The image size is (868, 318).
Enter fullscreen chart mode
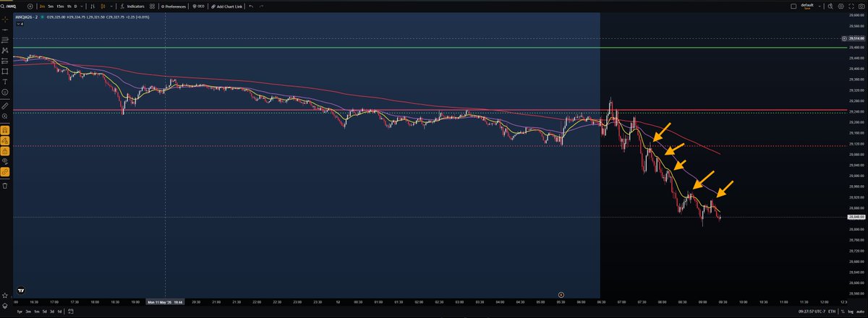click(x=851, y=7)
